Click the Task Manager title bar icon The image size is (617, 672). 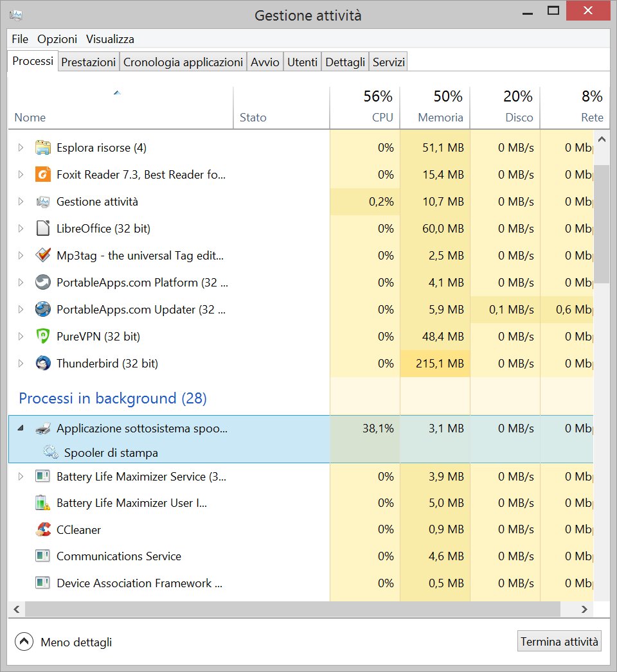tap(16, 16)
